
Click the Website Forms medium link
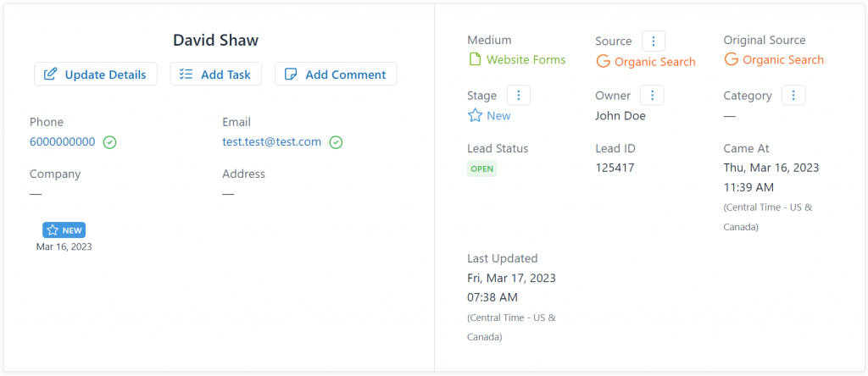coord(526,59)
